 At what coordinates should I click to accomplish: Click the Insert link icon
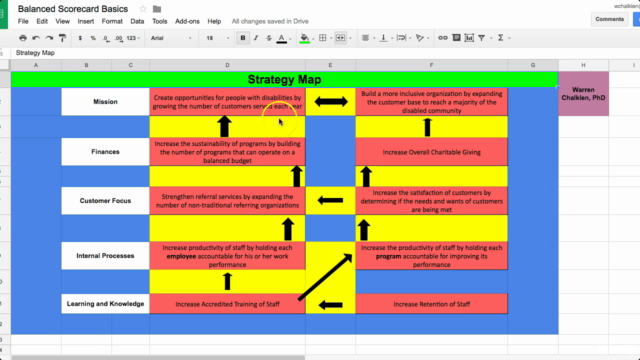tap(443, 38)
